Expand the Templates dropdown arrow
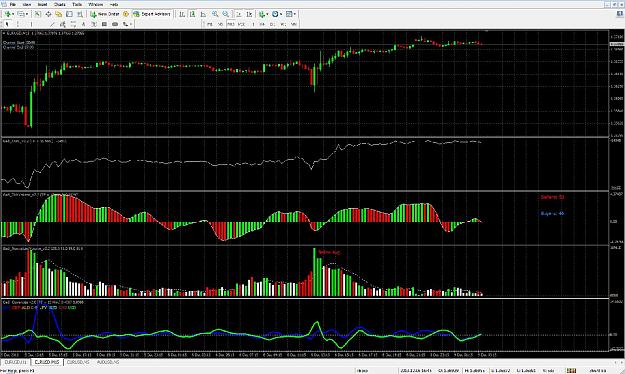625x374 pixels. point(295,14)
